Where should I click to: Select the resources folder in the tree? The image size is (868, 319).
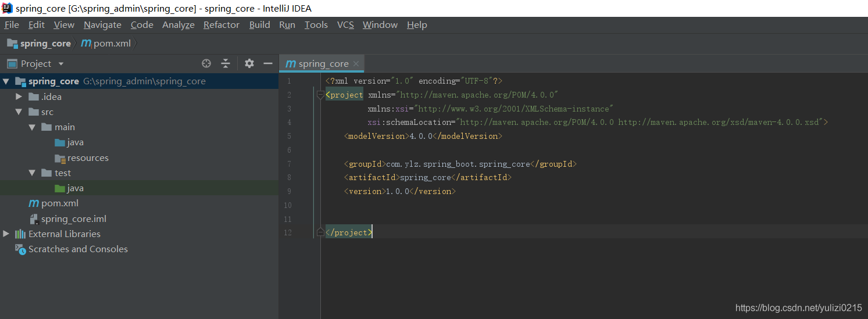[x=88, y=158]
